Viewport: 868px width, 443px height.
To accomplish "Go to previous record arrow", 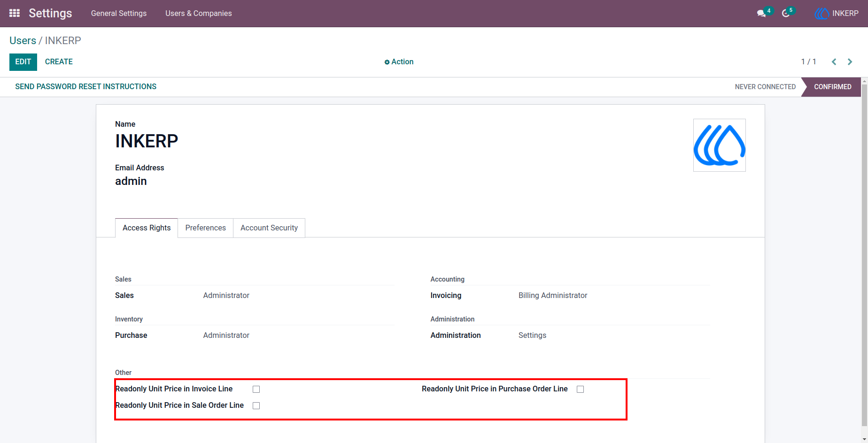I will tap(834, 62).
